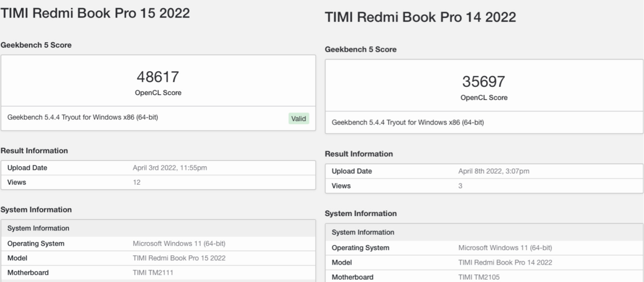The height and width of the screenshot is (282, 644).
Task: Click the Views count of 3
Action: 460,186
